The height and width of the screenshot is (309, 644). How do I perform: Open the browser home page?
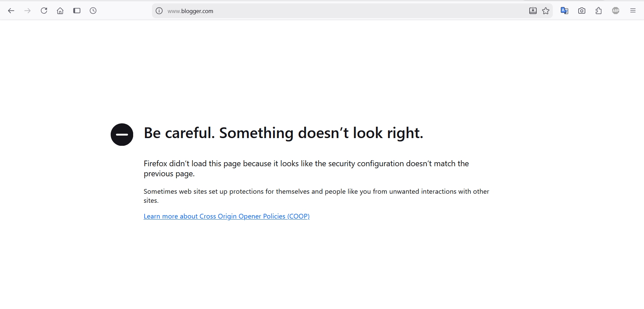(x=60, y=11)
